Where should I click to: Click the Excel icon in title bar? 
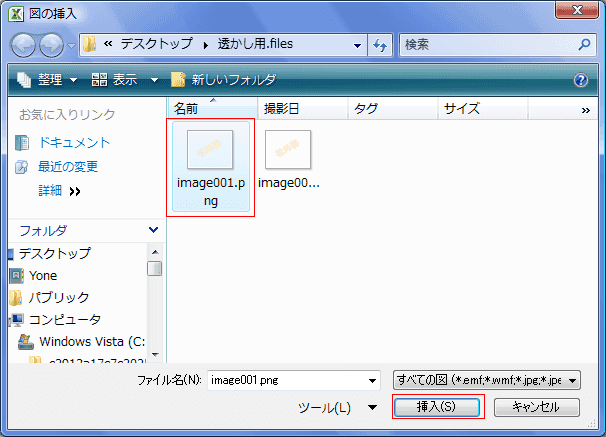tap(16, 14)
